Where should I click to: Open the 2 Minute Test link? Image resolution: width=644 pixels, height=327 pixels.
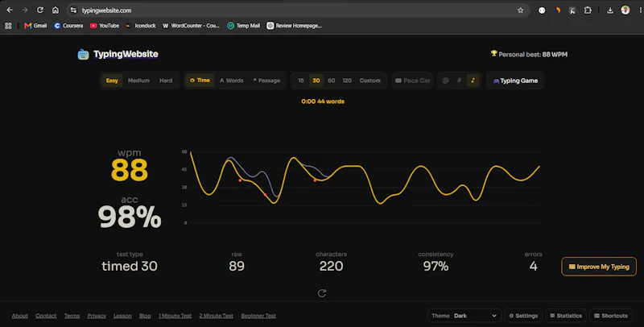click(216, 316)
